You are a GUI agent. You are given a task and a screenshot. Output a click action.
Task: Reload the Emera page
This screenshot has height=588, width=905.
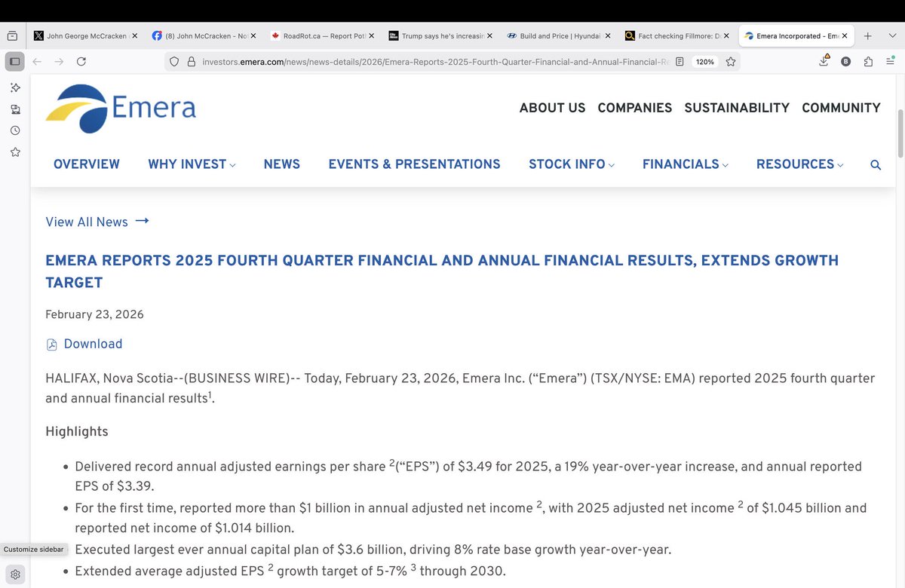pos(81,62)
